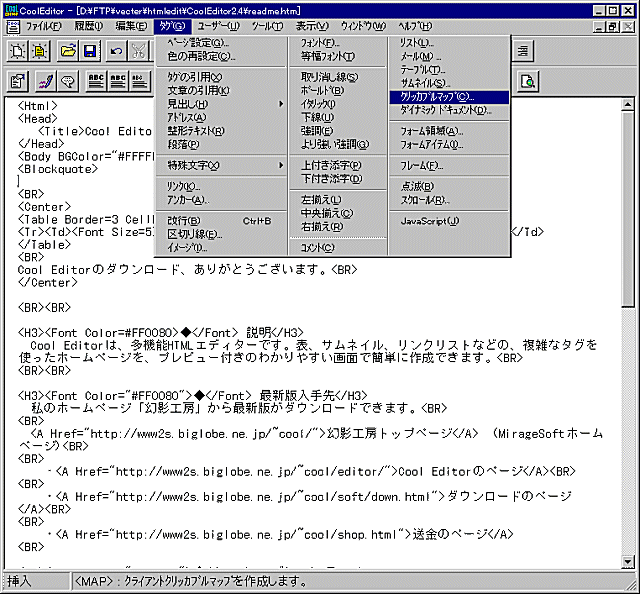The image size is (640, 594).
Task: Choose フォント(F)... from the menu
Action: tap(338, 43)
